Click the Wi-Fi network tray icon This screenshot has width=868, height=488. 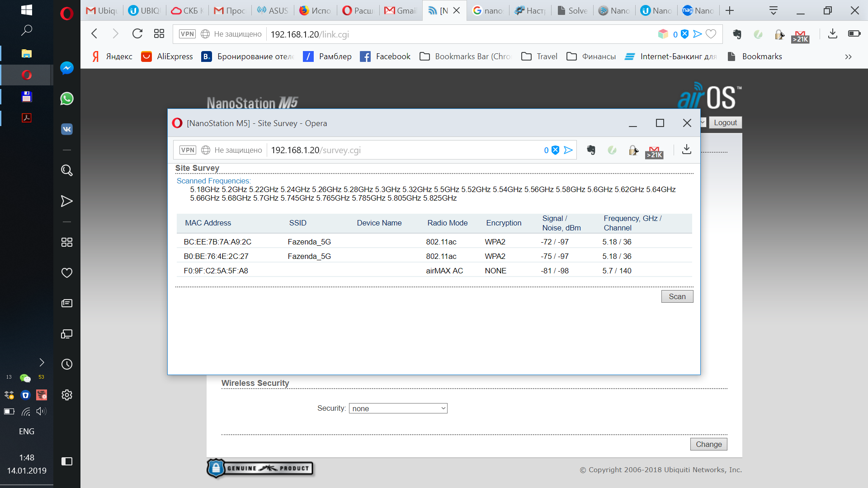[26, 411]
